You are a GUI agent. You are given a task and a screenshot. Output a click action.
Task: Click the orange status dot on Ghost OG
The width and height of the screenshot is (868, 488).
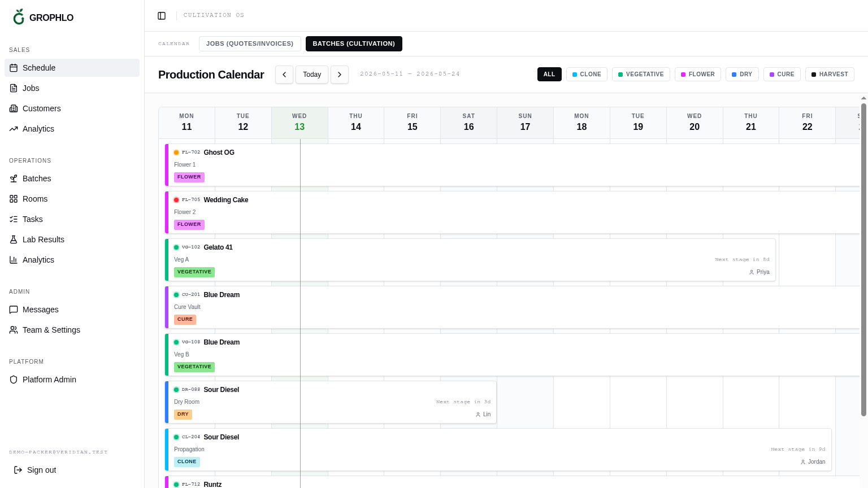coord(176,152)
